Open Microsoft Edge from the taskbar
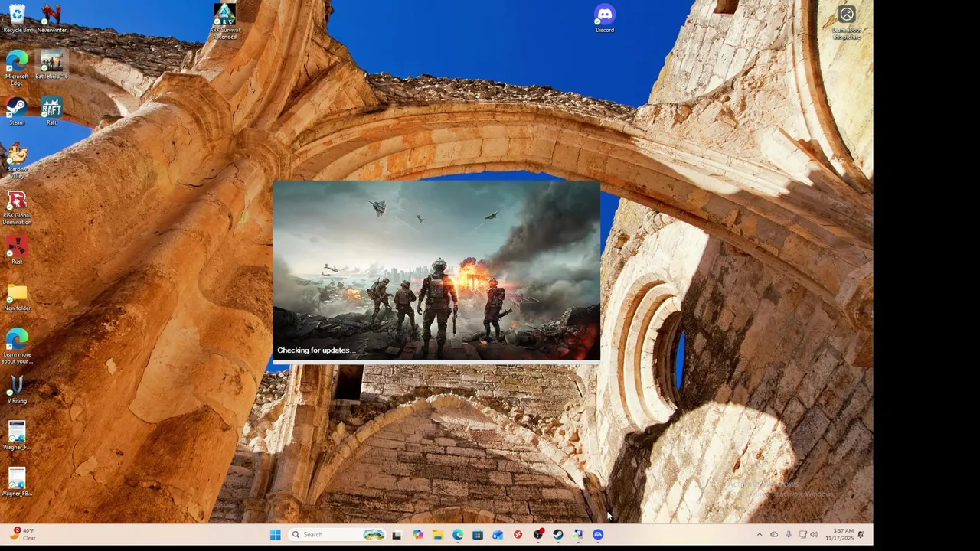The image size is (980, 551). 458,534
